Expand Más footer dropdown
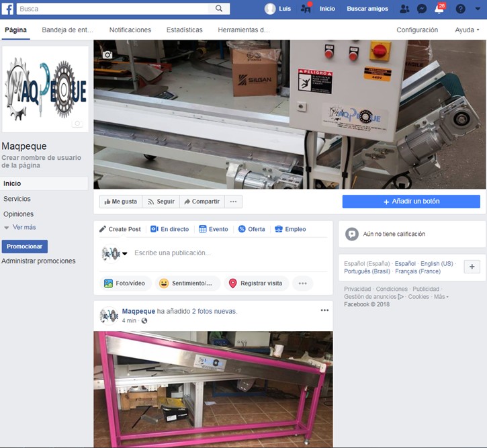487x448 pixels. click(441, 297)
